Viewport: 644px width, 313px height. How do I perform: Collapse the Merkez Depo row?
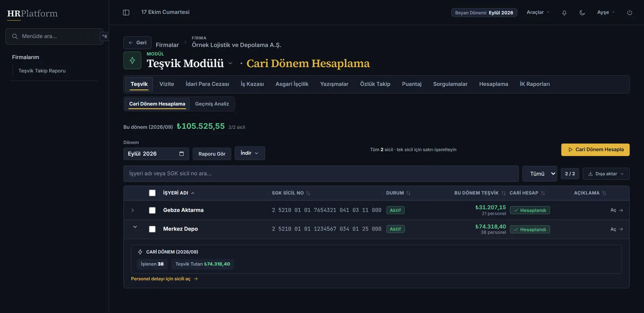[x=135, y=227]
